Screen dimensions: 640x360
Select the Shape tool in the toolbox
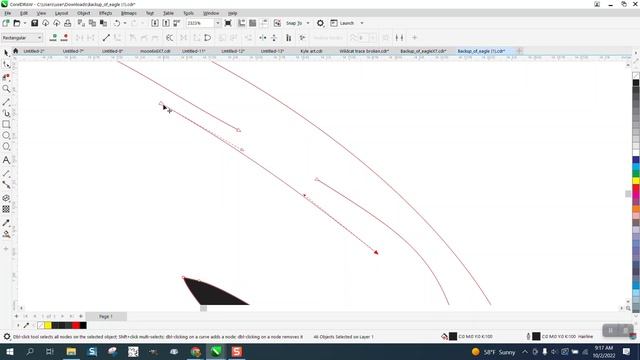(6, 64)
